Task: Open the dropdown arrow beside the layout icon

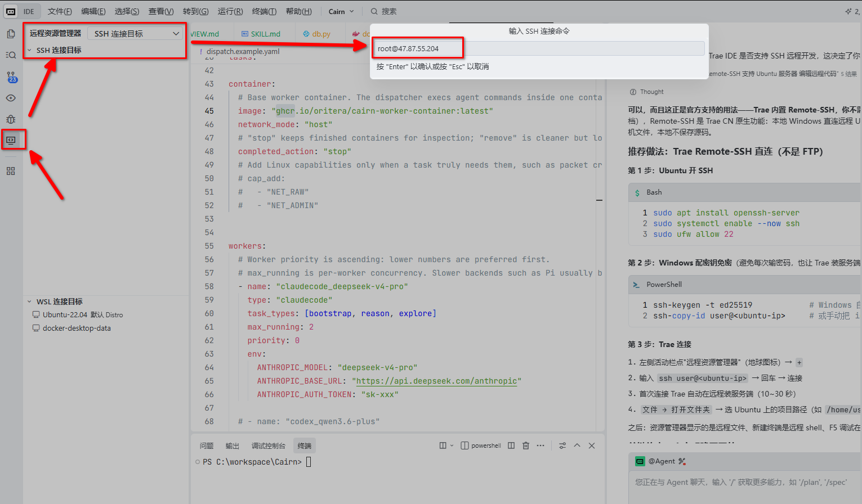Action: [452, 445]
